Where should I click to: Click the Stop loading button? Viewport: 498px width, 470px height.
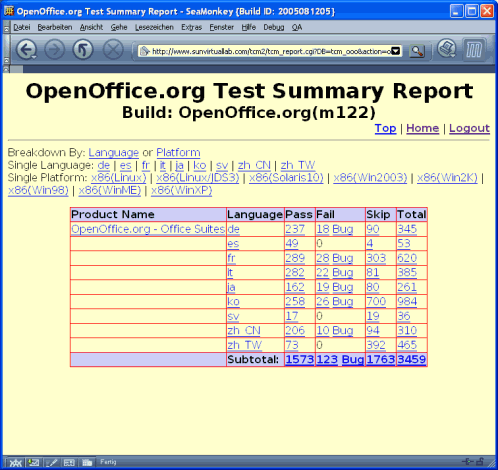tap(113, 50)
